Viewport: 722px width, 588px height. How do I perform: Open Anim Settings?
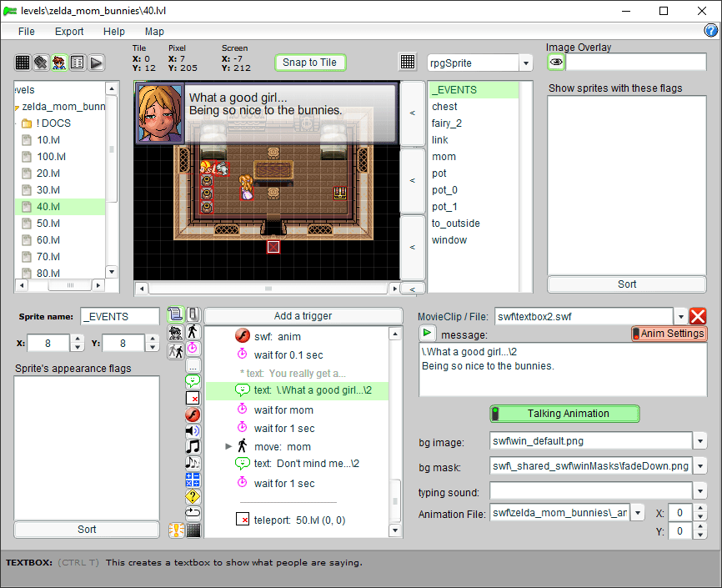tap(669, 334)
